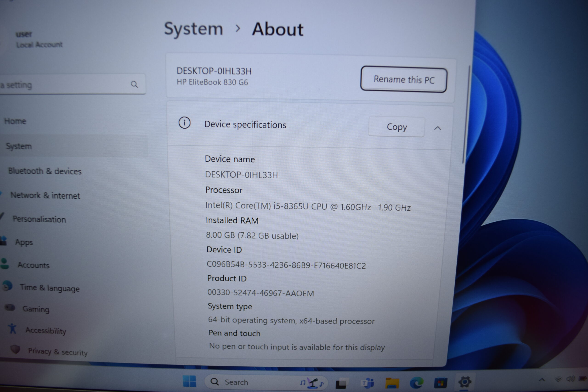This screenshot has width=588, height=392.
Task: Click Rename this PC
Action: click(404, 79)
